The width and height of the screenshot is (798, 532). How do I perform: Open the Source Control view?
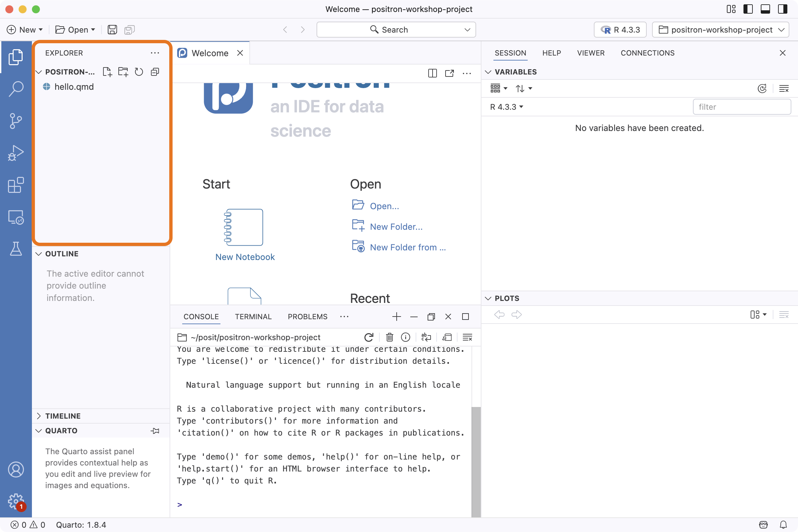click(16, 121)
